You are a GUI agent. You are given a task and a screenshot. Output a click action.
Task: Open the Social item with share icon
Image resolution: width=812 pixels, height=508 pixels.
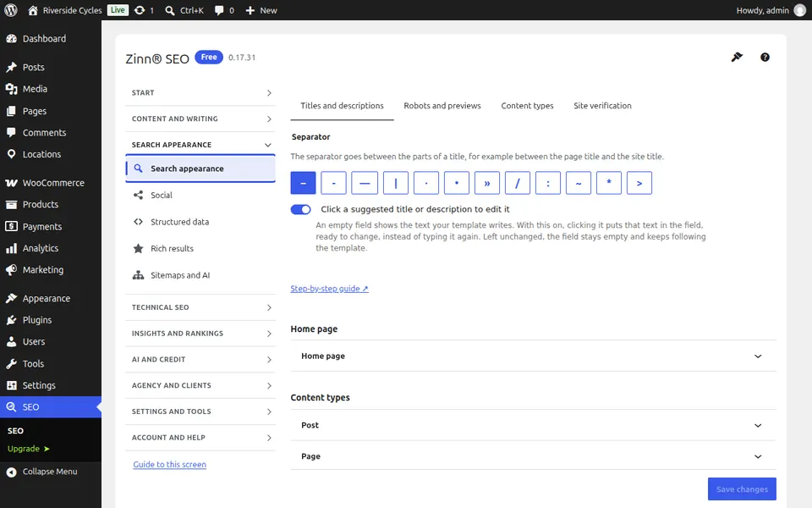coord(200,195)
